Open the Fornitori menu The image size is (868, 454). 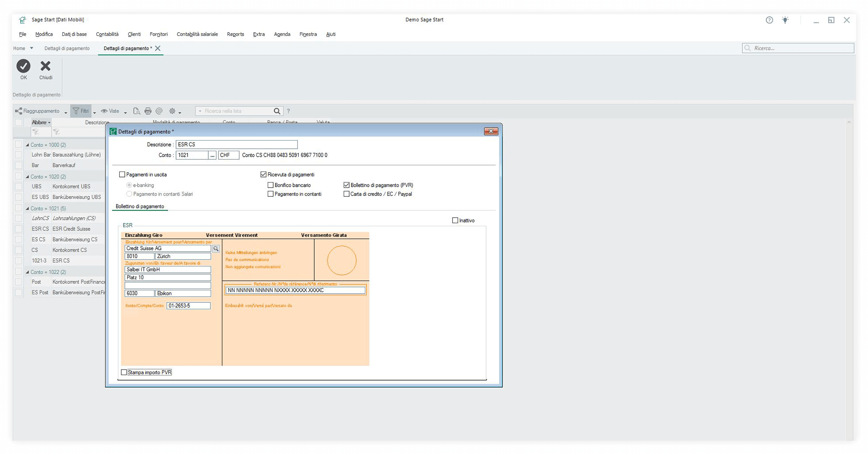click(x=158, y=34)
